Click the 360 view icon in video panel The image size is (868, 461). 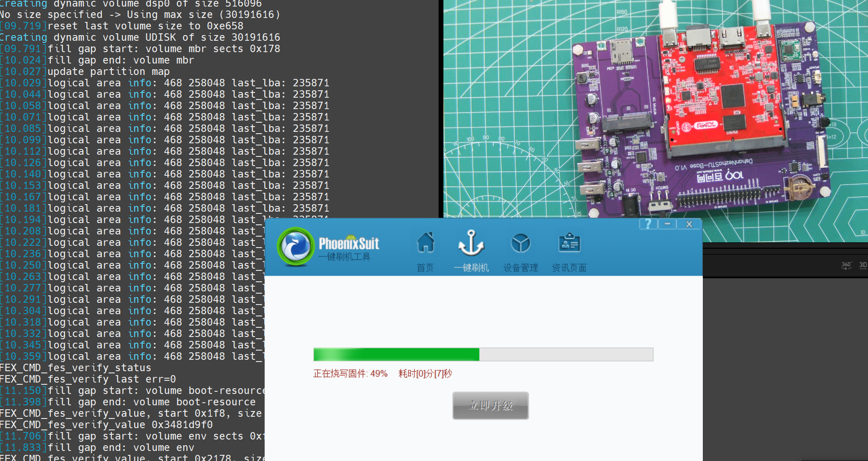point(846,265)
